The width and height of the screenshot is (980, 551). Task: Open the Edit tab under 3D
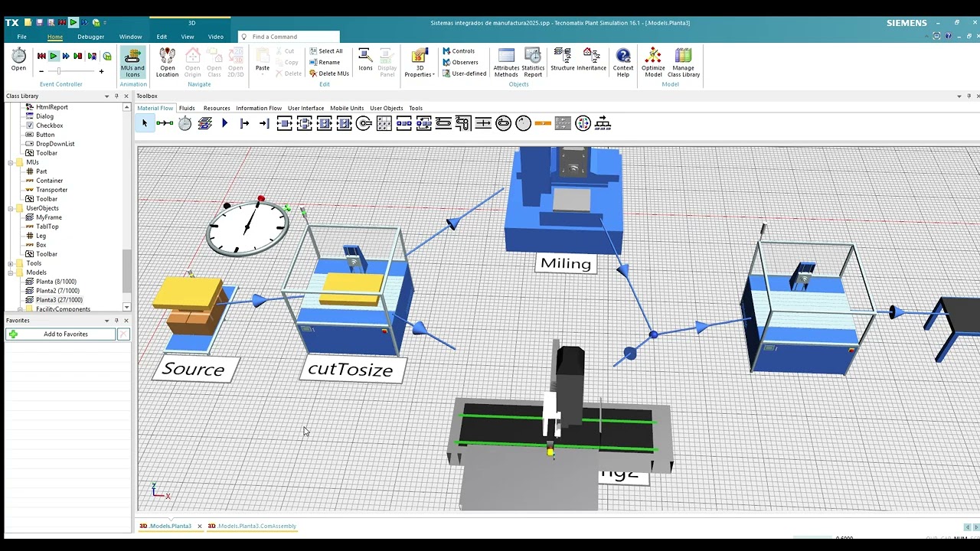point(162,37)
